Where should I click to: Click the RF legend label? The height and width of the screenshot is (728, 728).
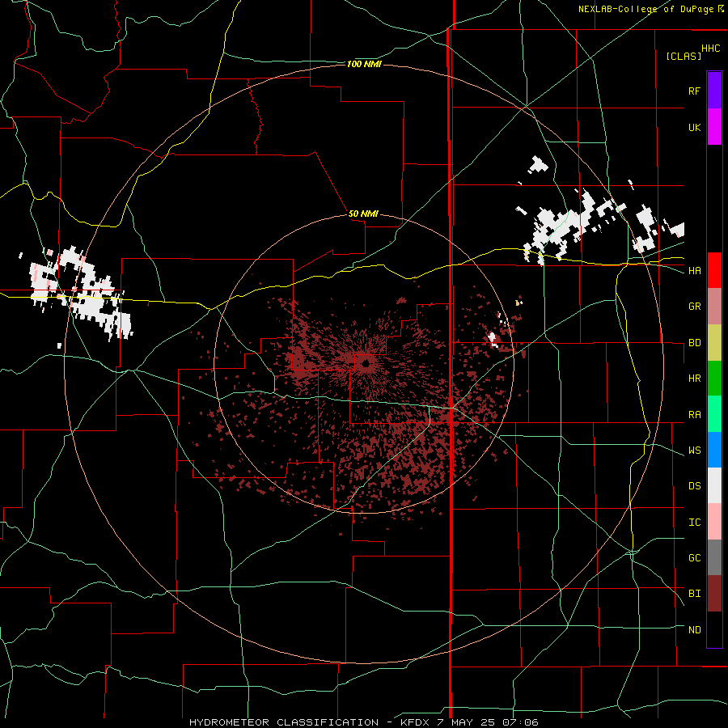tap(694, 91)
